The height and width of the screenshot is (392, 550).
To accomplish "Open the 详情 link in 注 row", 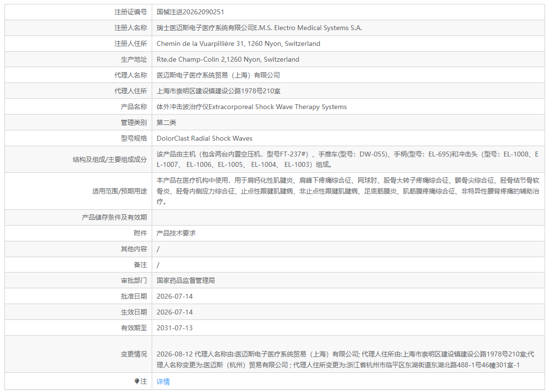I will [x=163, y=382].
